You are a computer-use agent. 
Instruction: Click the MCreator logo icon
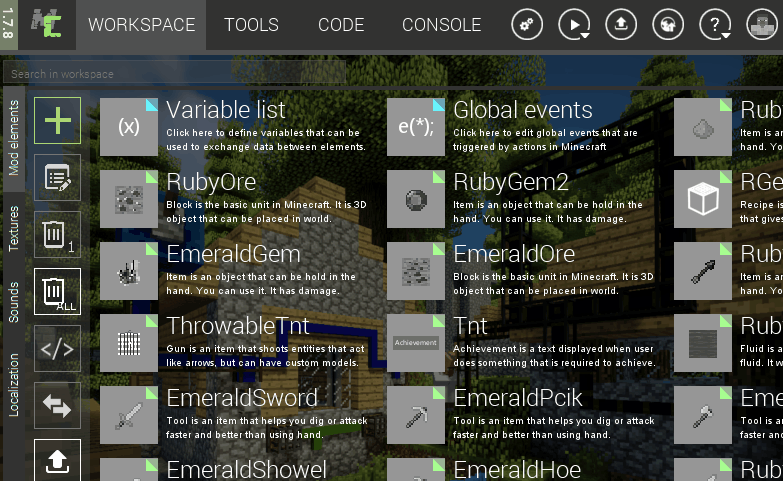46,24
